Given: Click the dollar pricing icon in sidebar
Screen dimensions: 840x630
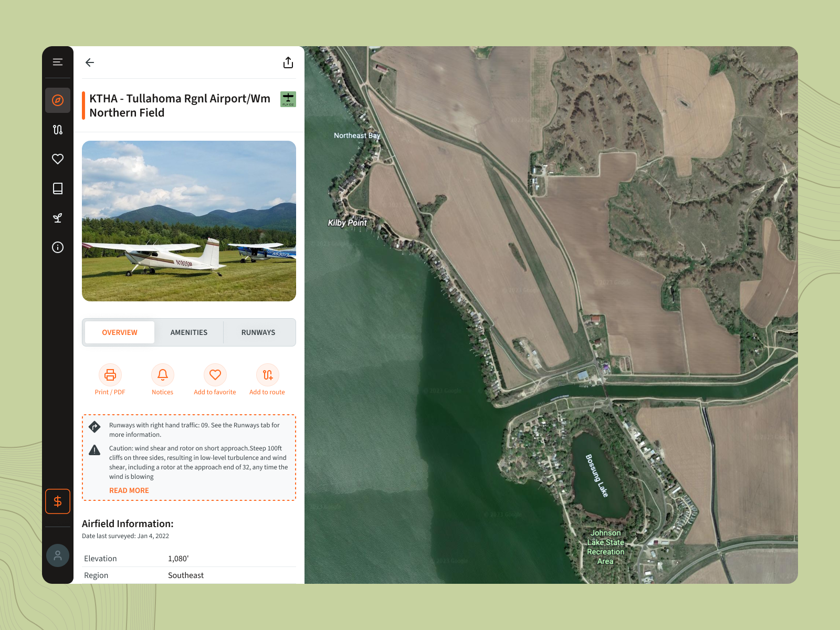Looking at the screenshot, I should (58, 501).
